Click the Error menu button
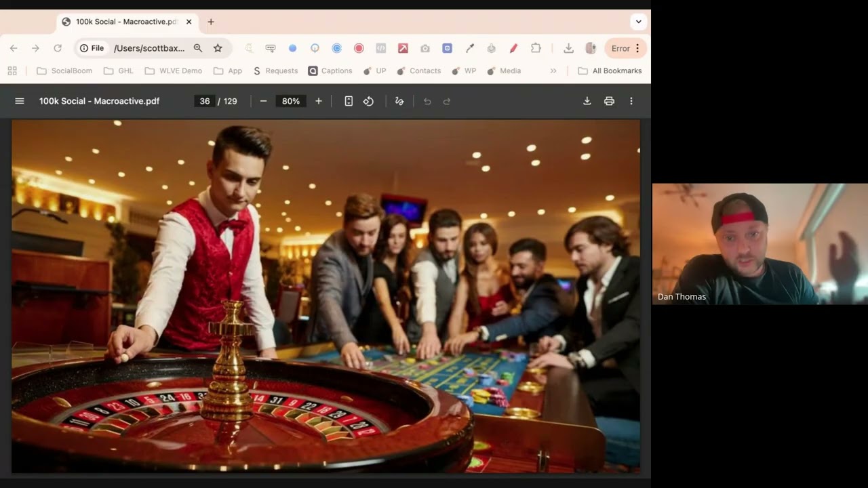868x488 pixels. tap(625, 48)
